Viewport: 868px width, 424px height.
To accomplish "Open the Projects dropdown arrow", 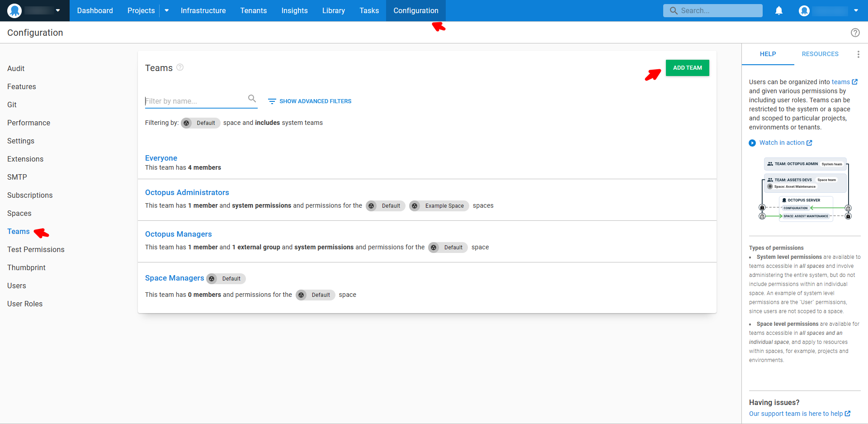I will (x=167, y=10).
